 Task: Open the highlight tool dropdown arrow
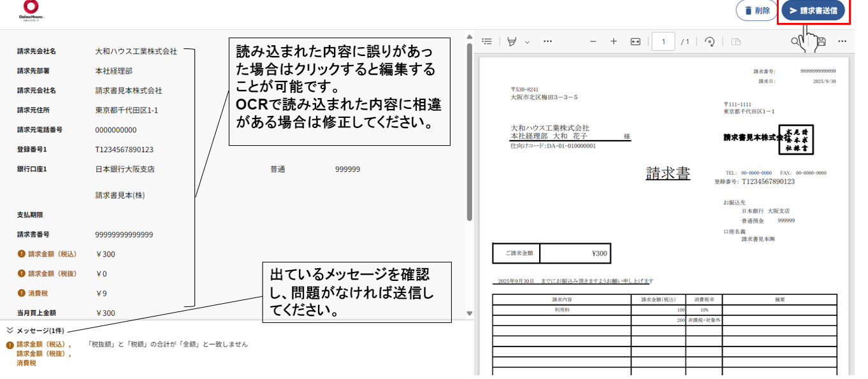pos(527,42)
